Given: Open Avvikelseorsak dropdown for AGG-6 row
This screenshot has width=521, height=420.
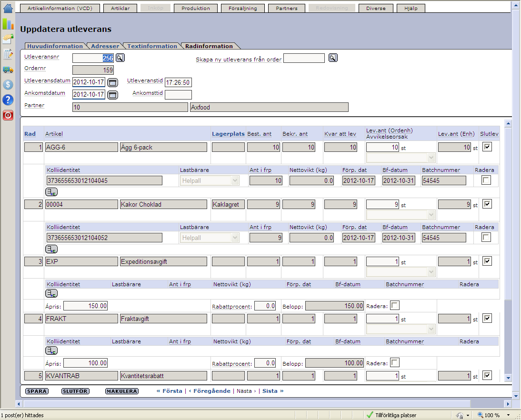Looking at the screenshot, I should tap(401, 158).
